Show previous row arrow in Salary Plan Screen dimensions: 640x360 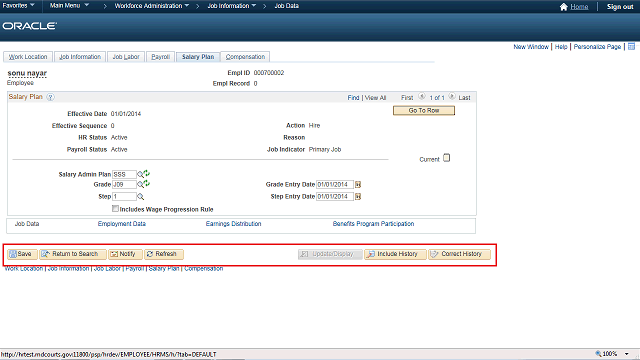coord(422,97)
